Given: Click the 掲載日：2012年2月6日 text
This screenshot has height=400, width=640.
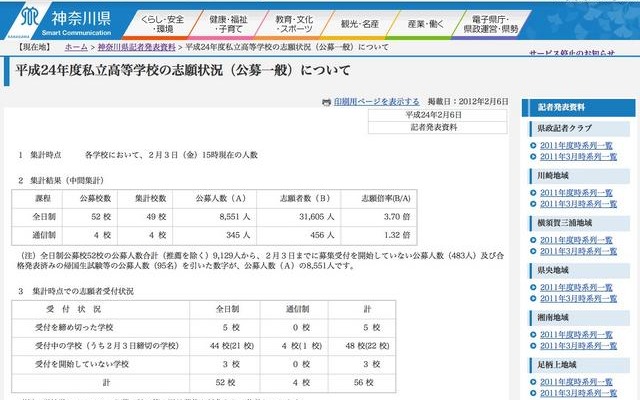Looking at the screenshot, I should coord(468,102).
